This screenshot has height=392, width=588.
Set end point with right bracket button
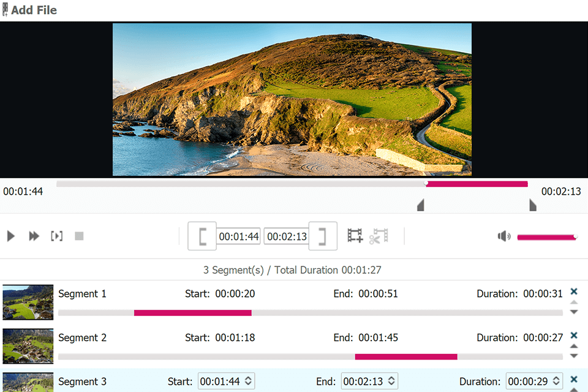pyautogui.click(x=323, y=236)
